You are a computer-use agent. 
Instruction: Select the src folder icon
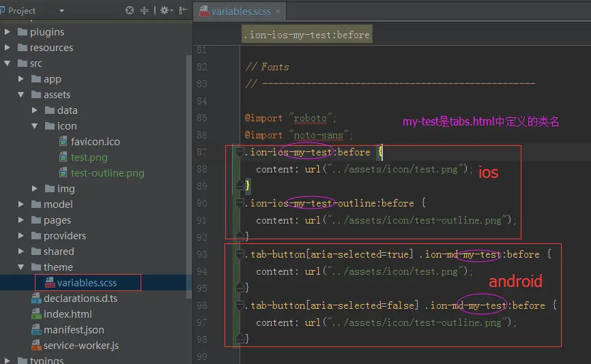pos(23,63)
